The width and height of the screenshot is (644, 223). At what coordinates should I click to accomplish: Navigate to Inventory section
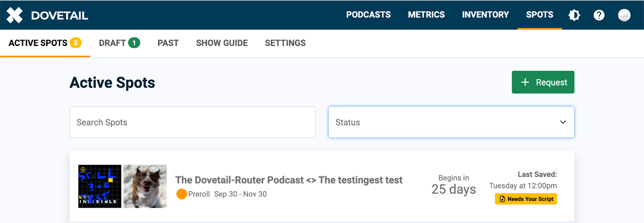coord(485,15)
